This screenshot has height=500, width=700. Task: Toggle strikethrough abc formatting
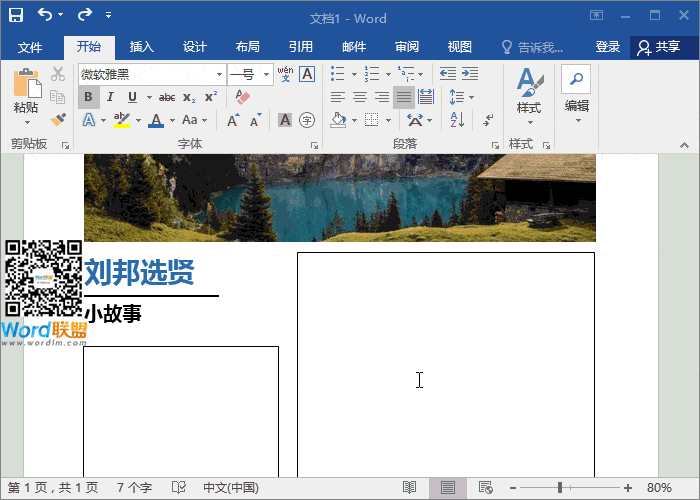[167, 97]
